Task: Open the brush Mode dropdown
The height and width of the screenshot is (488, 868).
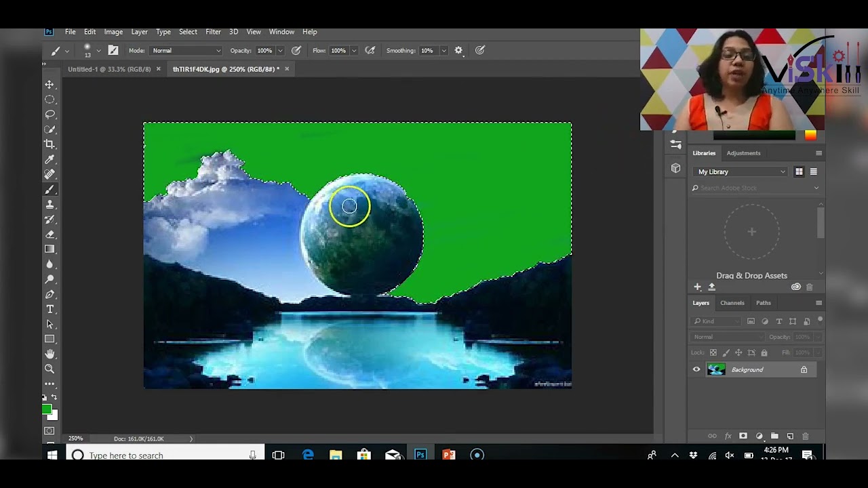Action: click(186, 50)
